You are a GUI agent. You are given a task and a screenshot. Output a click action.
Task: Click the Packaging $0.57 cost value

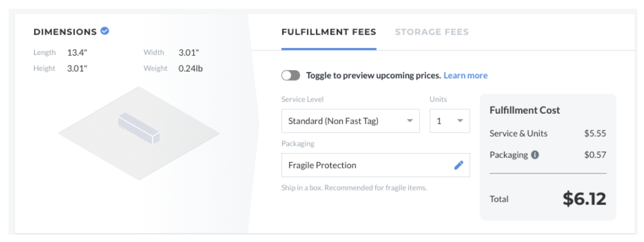(595, 155)
